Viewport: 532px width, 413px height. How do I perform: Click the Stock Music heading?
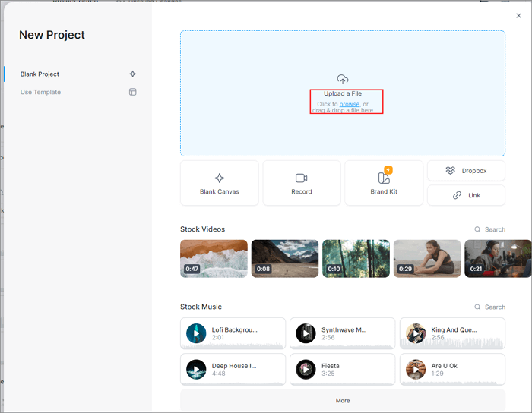[201, 307]
